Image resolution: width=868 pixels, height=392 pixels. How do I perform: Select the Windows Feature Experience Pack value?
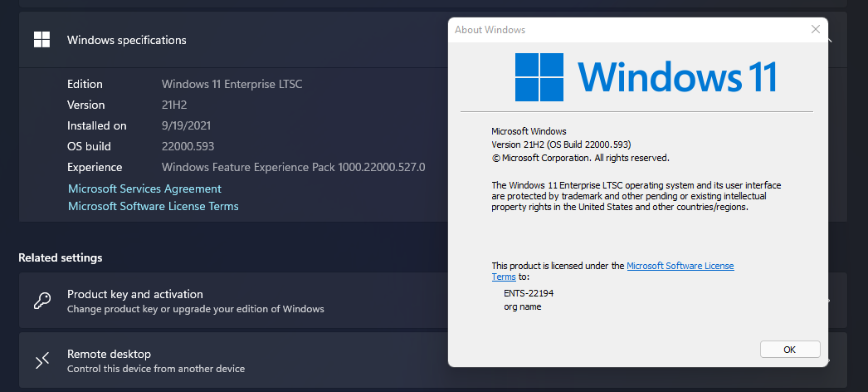(294, 167)
